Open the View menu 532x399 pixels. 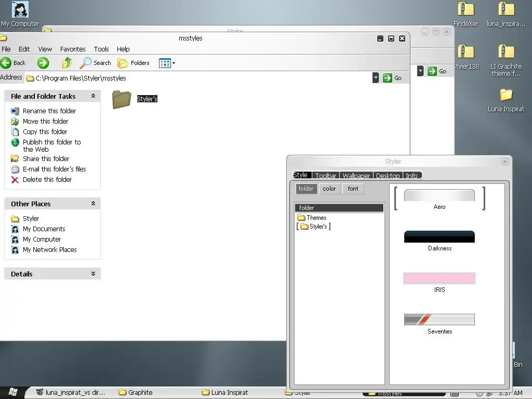click(x=45, y=49)
